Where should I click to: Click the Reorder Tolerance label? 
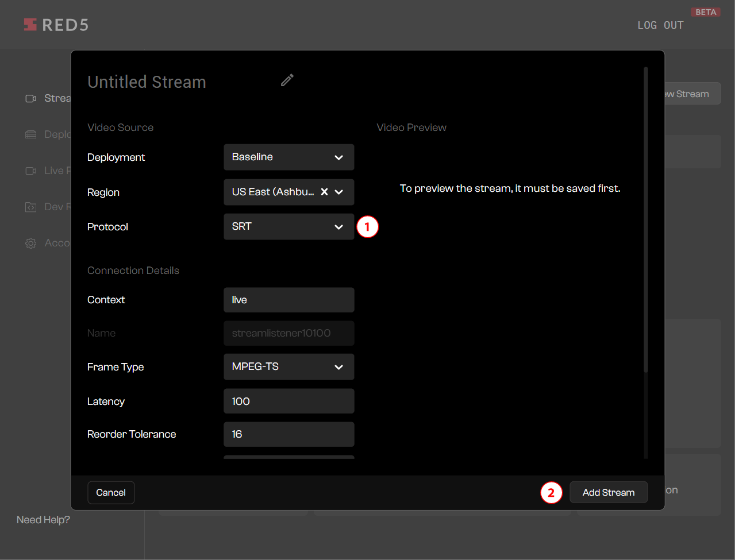coord(132,434)
